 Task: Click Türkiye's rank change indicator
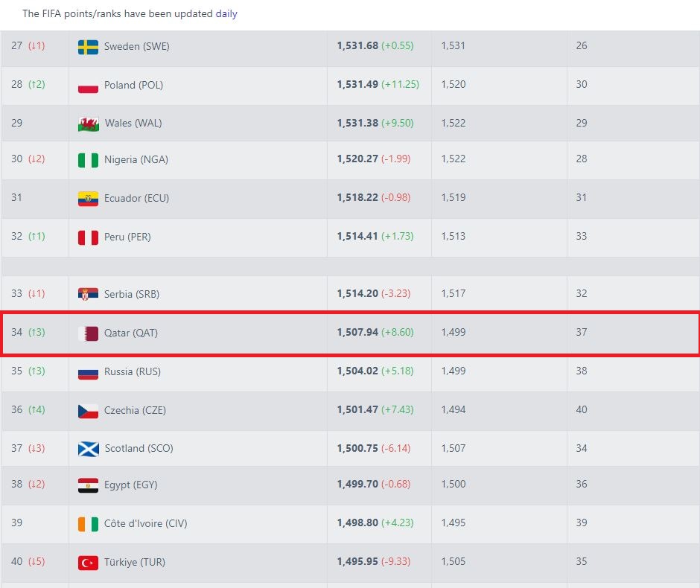click(x=36, y=562)
